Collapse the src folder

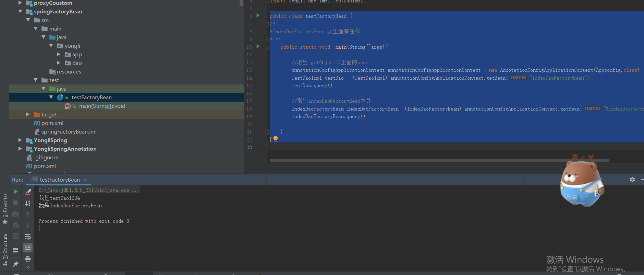point(28,20)
